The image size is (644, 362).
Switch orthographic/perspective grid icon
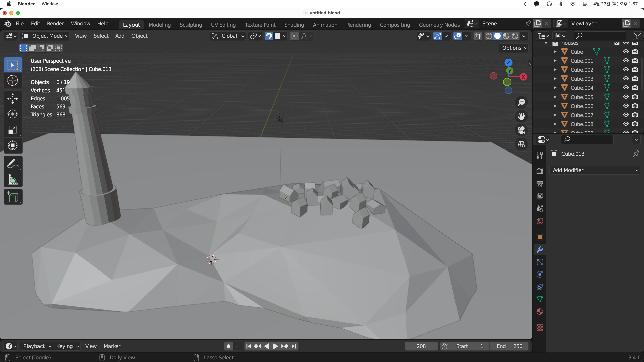click(x=521, y=144)
